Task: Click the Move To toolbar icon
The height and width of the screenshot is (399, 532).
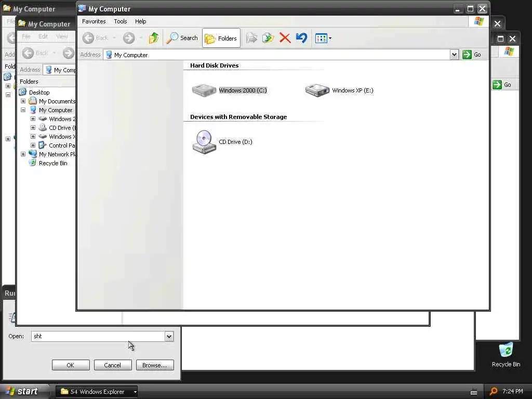Action: (x=251, y=38)
